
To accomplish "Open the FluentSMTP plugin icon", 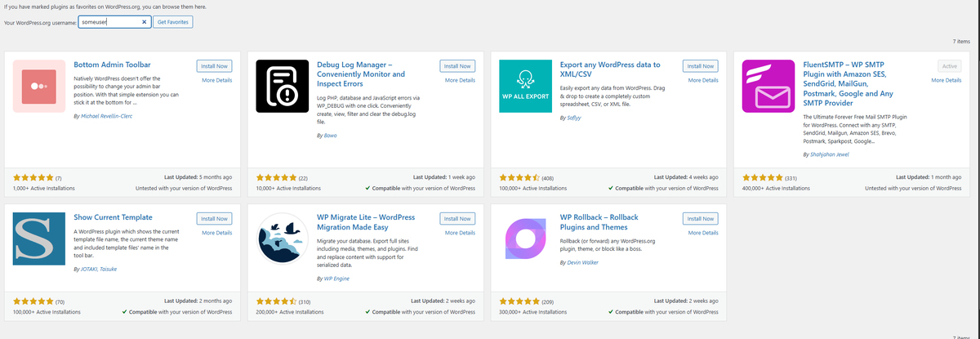I will tap(768, 85).
